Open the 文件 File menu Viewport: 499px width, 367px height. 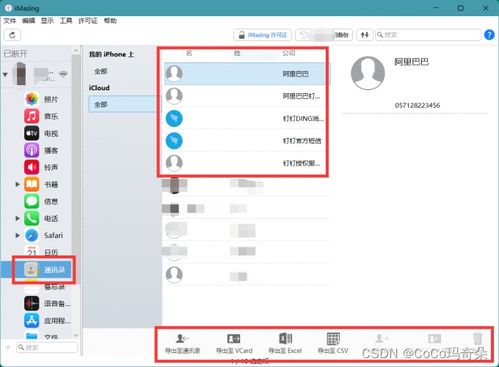pos(10,21)
